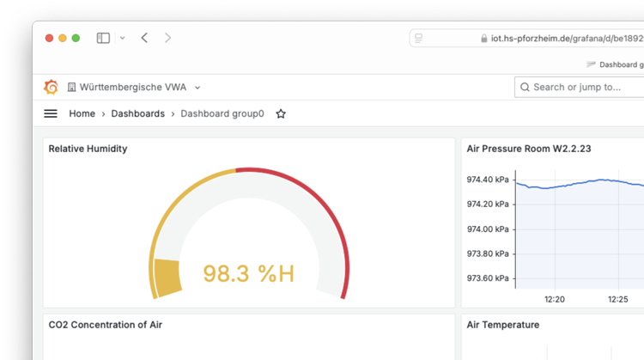
Task: Mark dashboard as favorite with the star
Action: 281,113
